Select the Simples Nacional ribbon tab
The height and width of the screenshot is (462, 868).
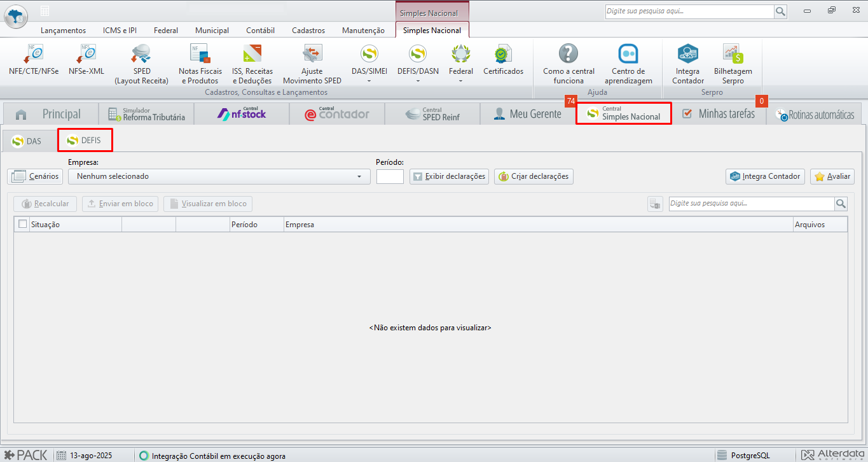(x=432, y=30)
